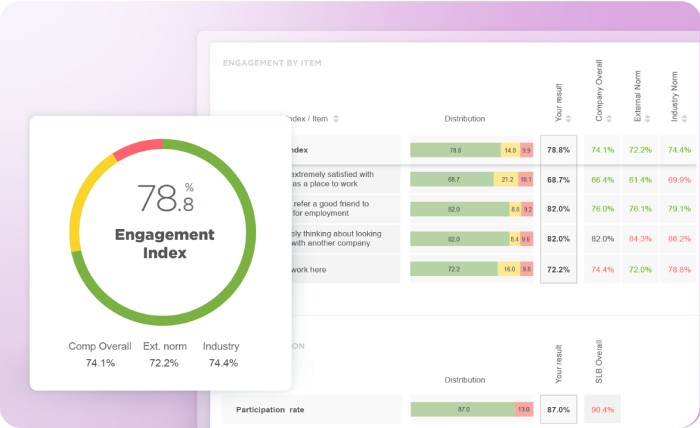Click the green 72.2 distribution bar segment

coord(454,269)
